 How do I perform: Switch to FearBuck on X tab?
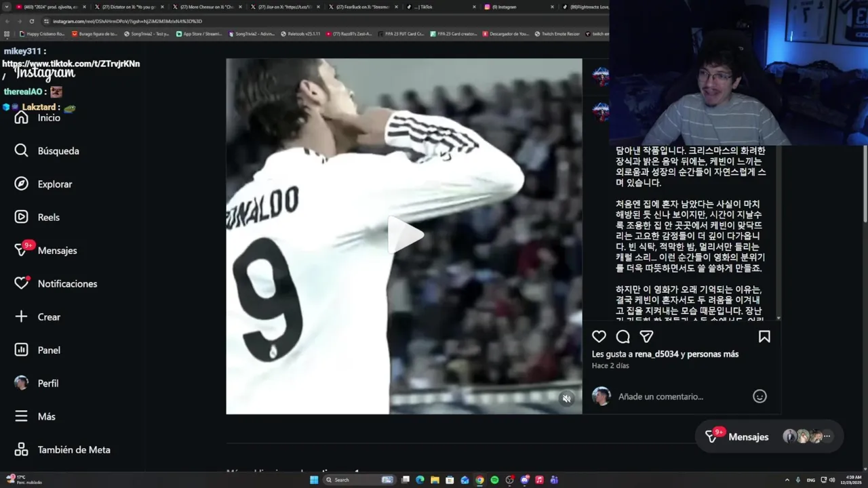[x=363, y=7]
